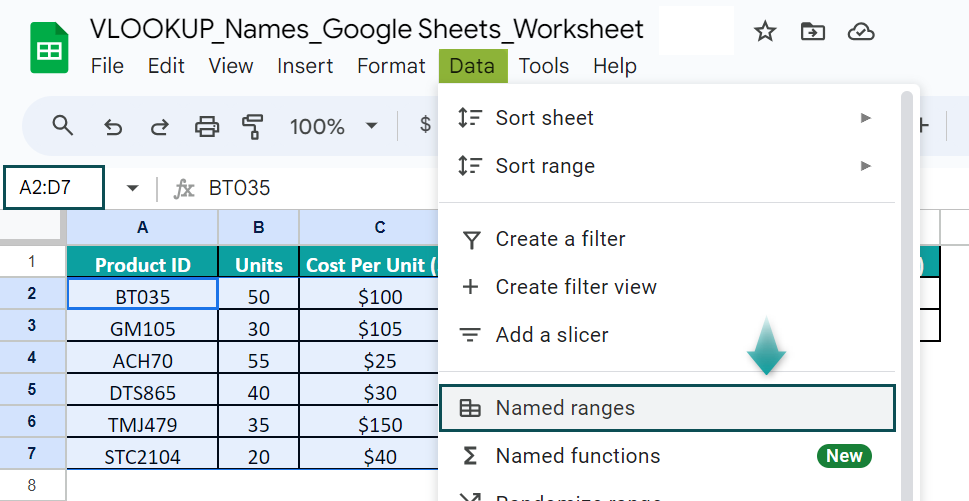The image size is (969, 501).
Task: Click the Google Sheets home logo
Action: 49,48
